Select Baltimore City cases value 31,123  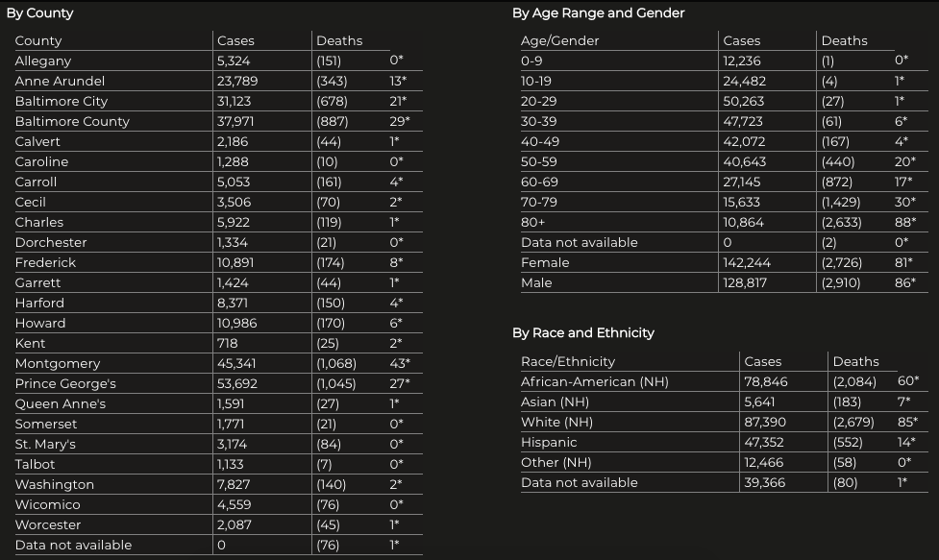(x=235, y=101)
